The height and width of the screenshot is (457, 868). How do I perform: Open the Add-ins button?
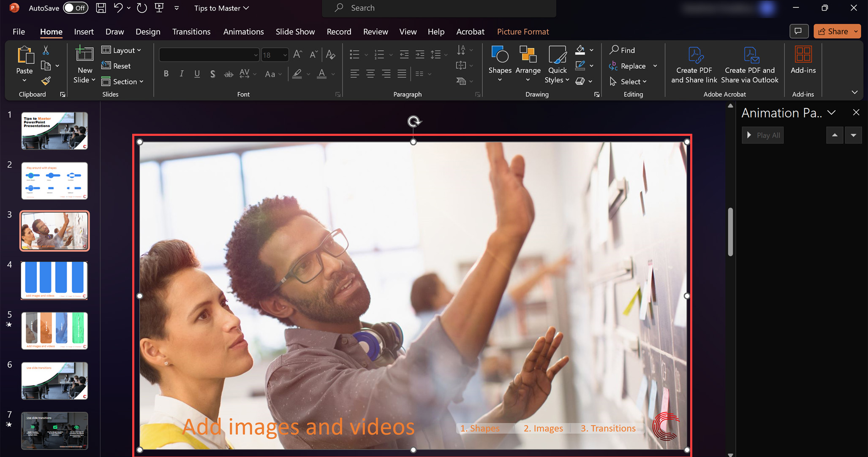click(x=803, y=60)
